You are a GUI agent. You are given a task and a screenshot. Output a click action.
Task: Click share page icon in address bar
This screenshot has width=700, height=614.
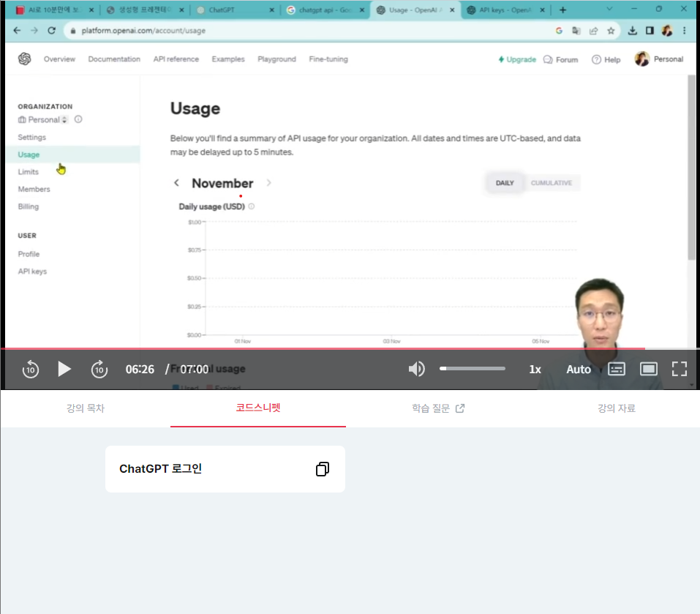594,31
